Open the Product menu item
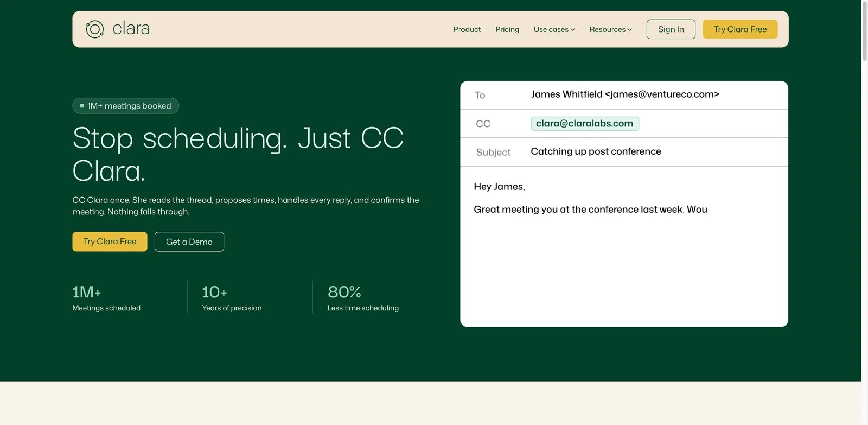Screen dimensions: 868x425 (467, 29)
